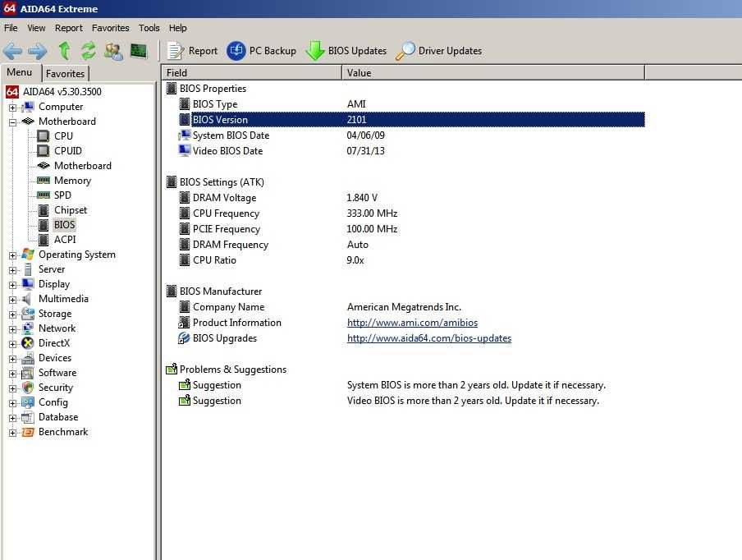Open the ami.com/amibios link
742x560 pixels.
[412, 323]
